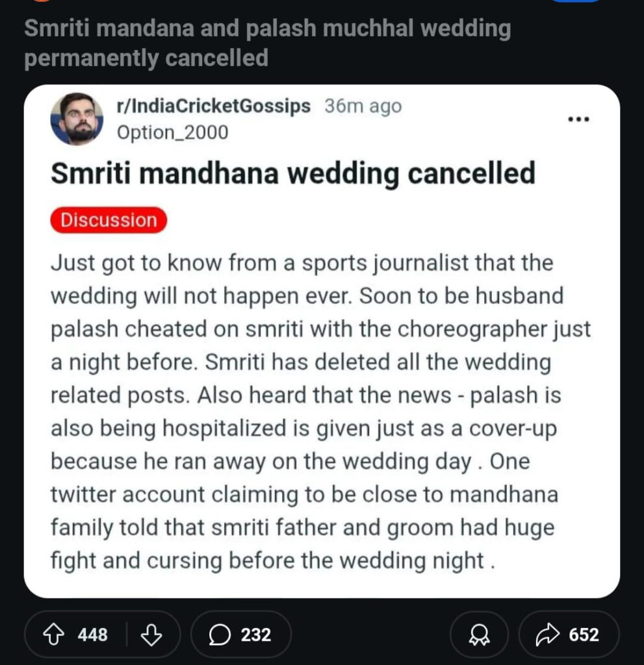Open the three-dots overflow menu
The height and width of the screenshot is (665, 644).
click(578, 119)
